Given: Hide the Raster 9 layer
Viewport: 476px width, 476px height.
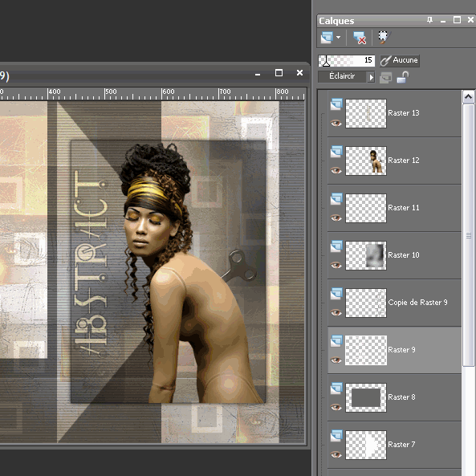Looking at the screenshot, I should coord(336,360).
